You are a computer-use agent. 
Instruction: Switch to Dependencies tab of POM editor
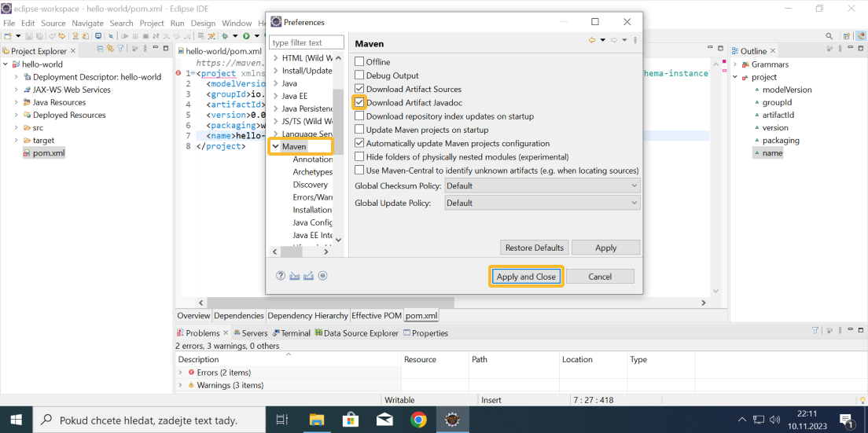point(238,316)
